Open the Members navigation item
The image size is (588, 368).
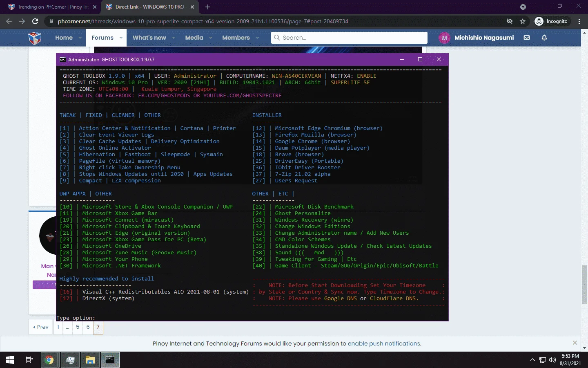(236, 38)
